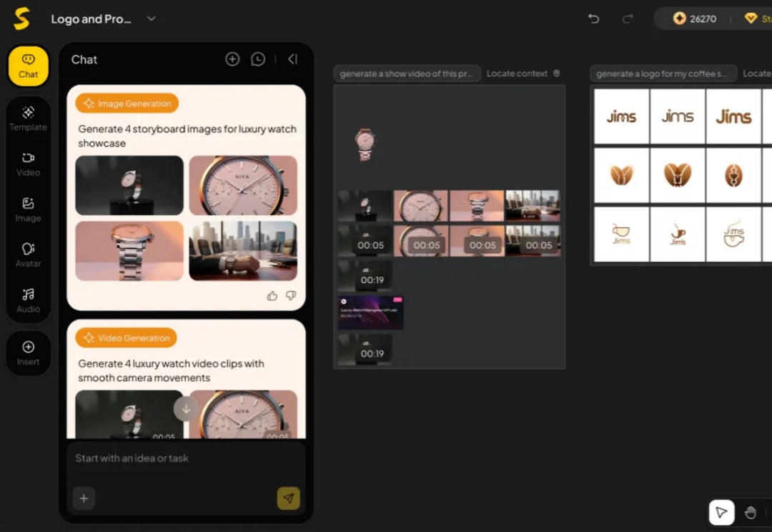Dislike the storyboard images with thumbs down
The width and height of the screenshot is (772, 532).
tap(291, 295)
